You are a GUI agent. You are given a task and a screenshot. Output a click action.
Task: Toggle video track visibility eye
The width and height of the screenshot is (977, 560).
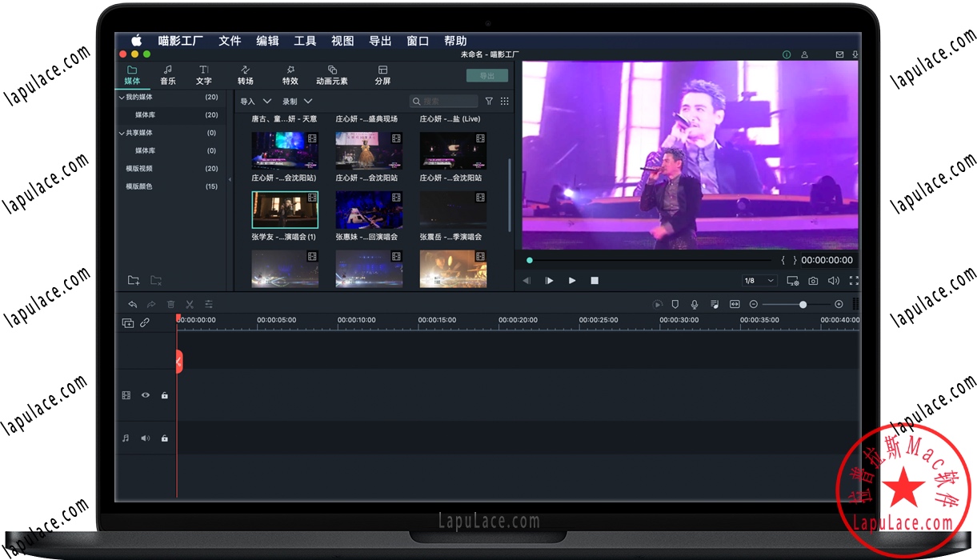(x=146, y=395)
